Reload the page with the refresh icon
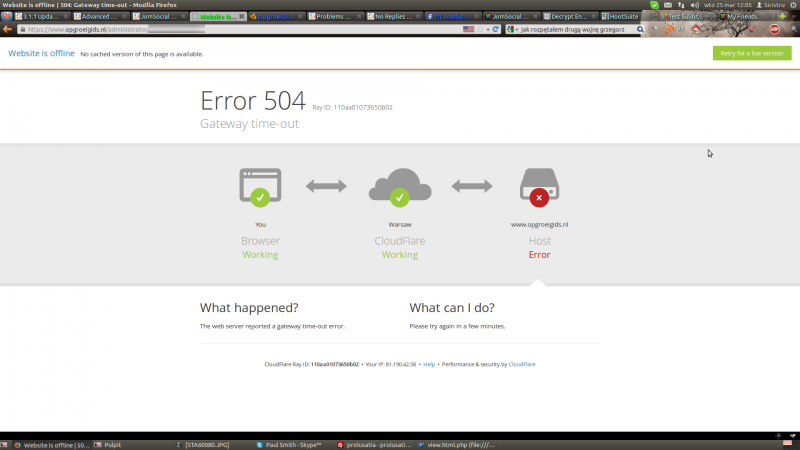The image size is (800, 450). click(495, 30)
